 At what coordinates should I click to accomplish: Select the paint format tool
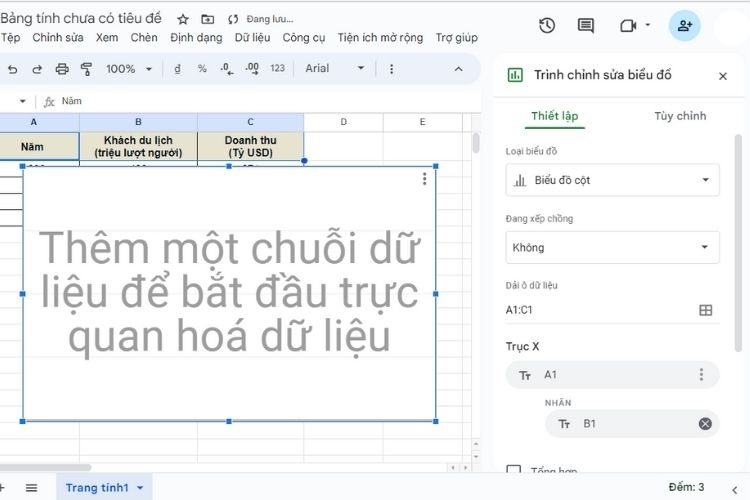pos(87,69)
